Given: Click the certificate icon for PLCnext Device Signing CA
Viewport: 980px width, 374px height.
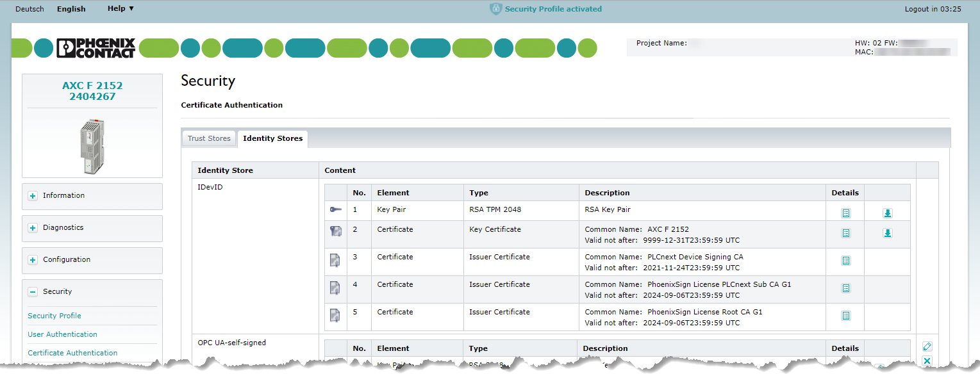Looking at the screenshot, I should [335, 260].
